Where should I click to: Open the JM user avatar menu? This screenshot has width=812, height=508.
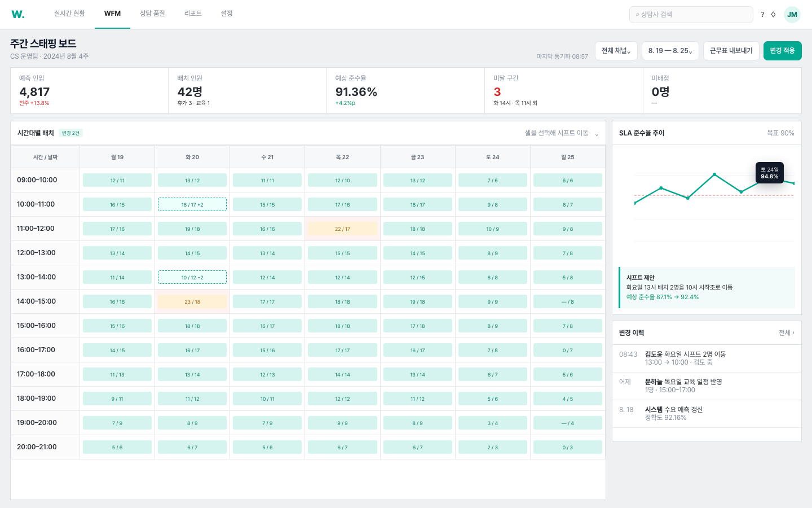pos(792,15)
